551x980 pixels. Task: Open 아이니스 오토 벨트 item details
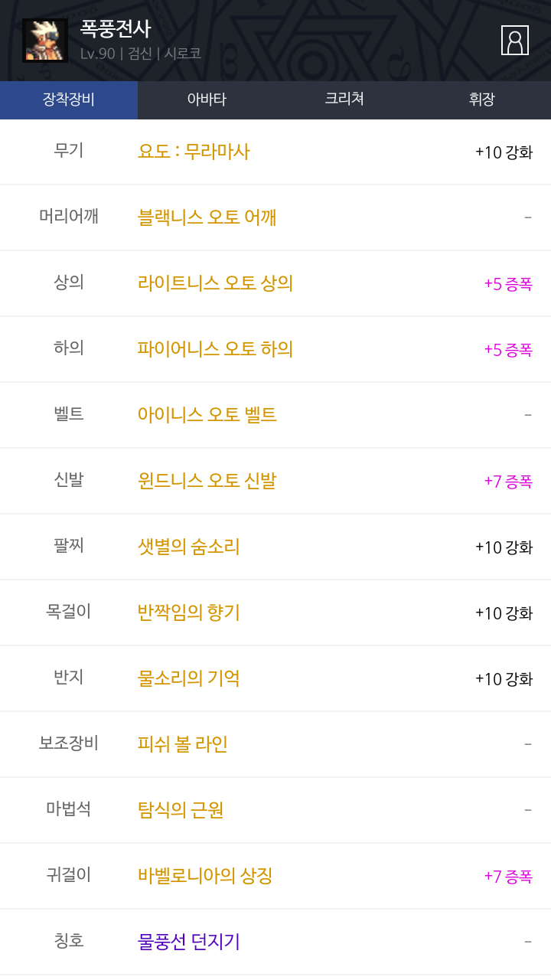(207, 415)
